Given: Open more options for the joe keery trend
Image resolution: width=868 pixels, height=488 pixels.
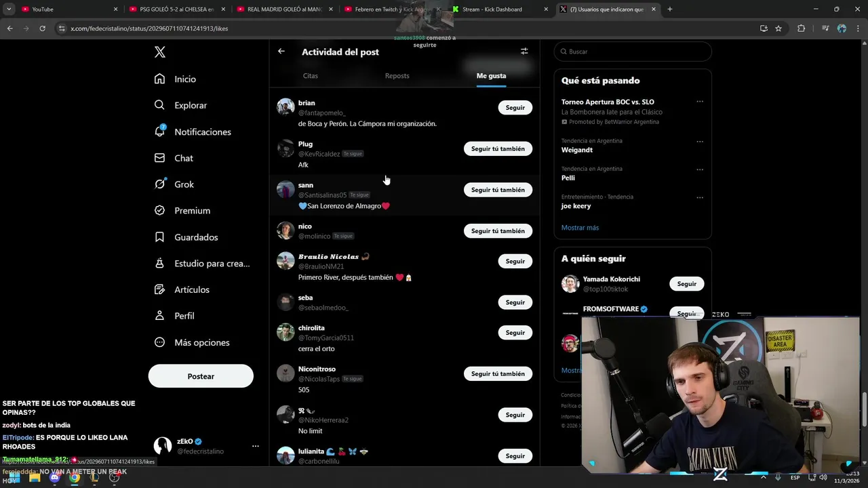Looking at the screenshot, I should pos(700,197).
